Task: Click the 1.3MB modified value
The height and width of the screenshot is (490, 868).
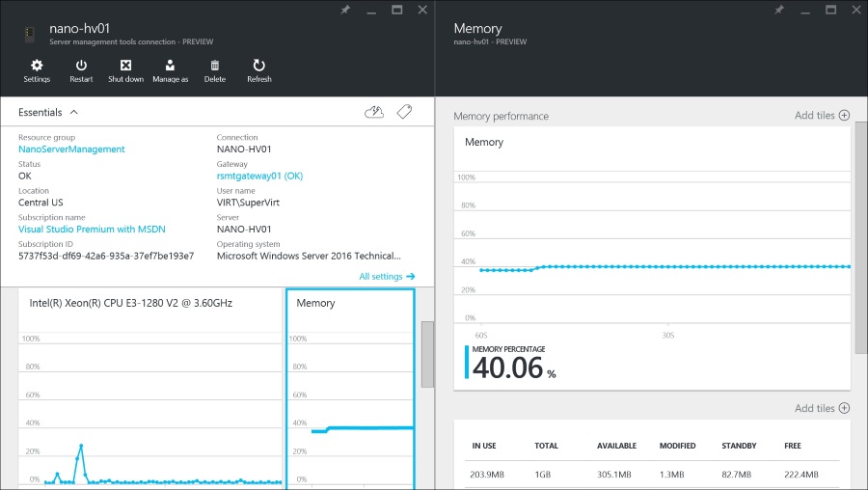Action: [671, 475]
